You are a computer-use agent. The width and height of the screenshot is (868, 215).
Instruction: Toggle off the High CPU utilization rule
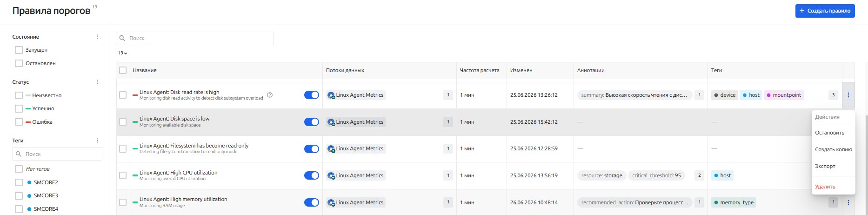coord(312,175)
